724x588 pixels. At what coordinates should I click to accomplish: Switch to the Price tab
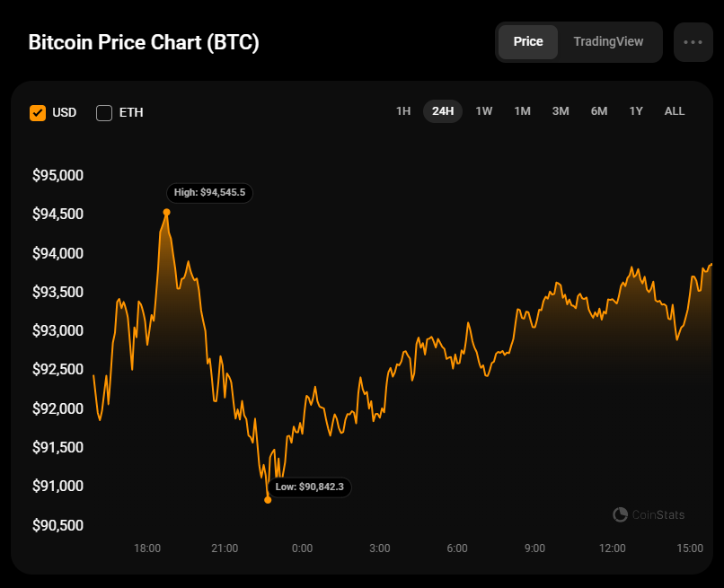point(528,42)
